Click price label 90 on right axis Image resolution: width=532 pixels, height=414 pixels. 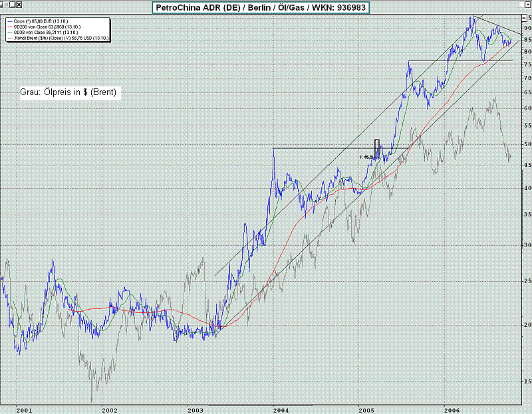click(527, 28)
